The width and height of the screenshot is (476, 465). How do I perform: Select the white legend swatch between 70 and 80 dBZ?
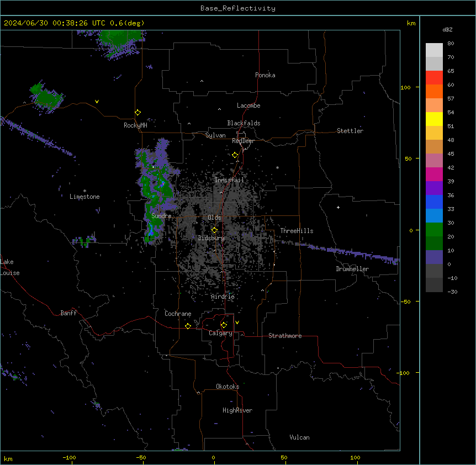[434, 50]
